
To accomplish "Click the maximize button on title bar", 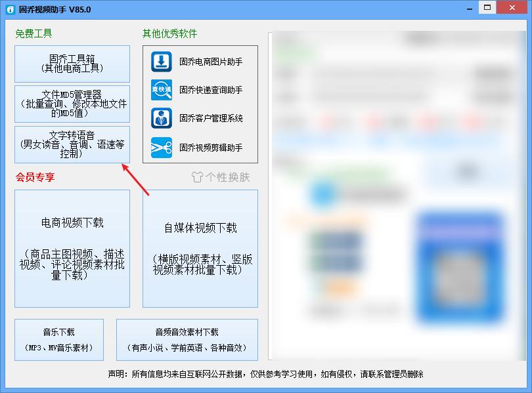I will point(487,8).
